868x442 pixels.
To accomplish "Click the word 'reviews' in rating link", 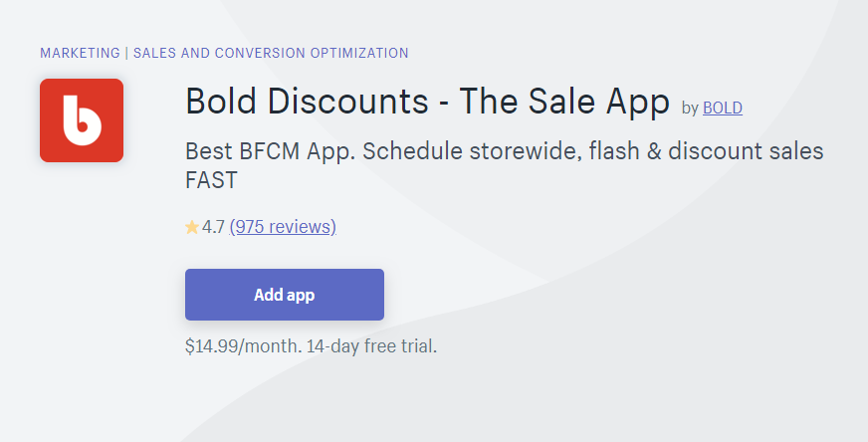I will click(x=302, y=227).
